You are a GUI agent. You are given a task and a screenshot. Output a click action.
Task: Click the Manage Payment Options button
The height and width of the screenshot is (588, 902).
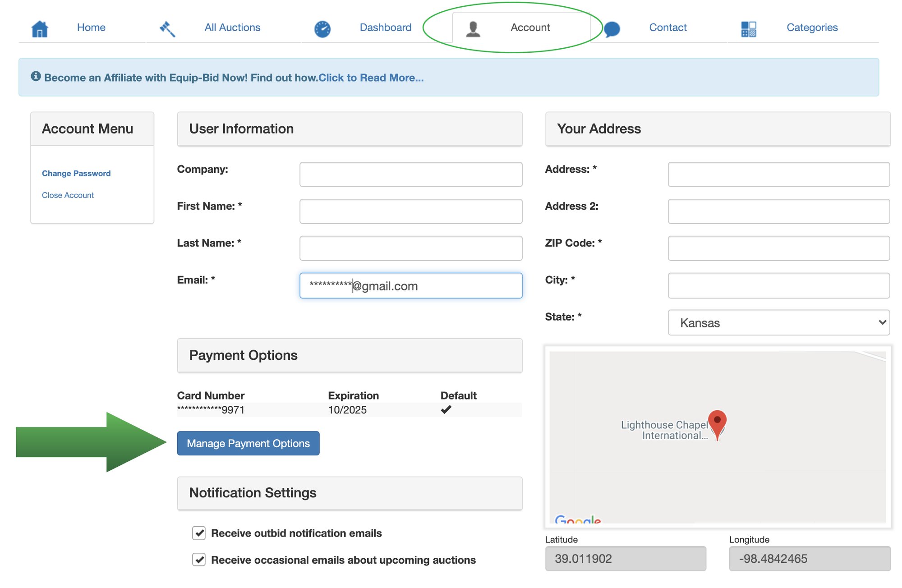[x=248, y=443]
